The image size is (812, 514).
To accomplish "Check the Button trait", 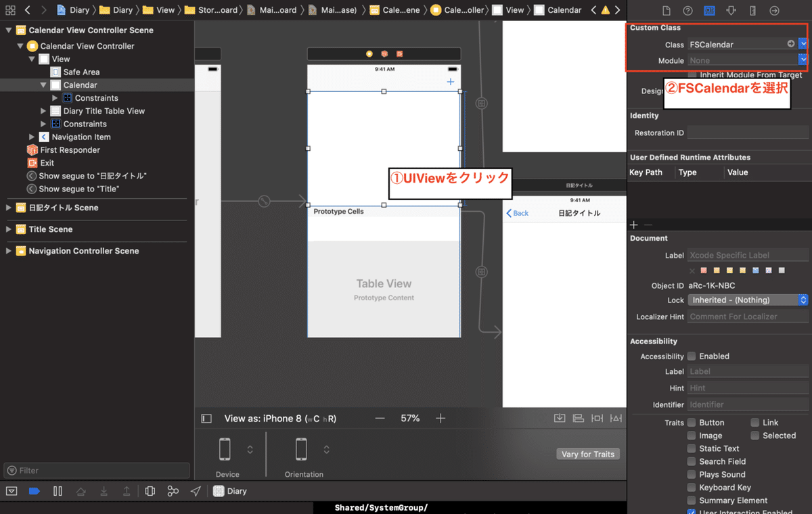I will pyautogui.click(x=692, y=422).
